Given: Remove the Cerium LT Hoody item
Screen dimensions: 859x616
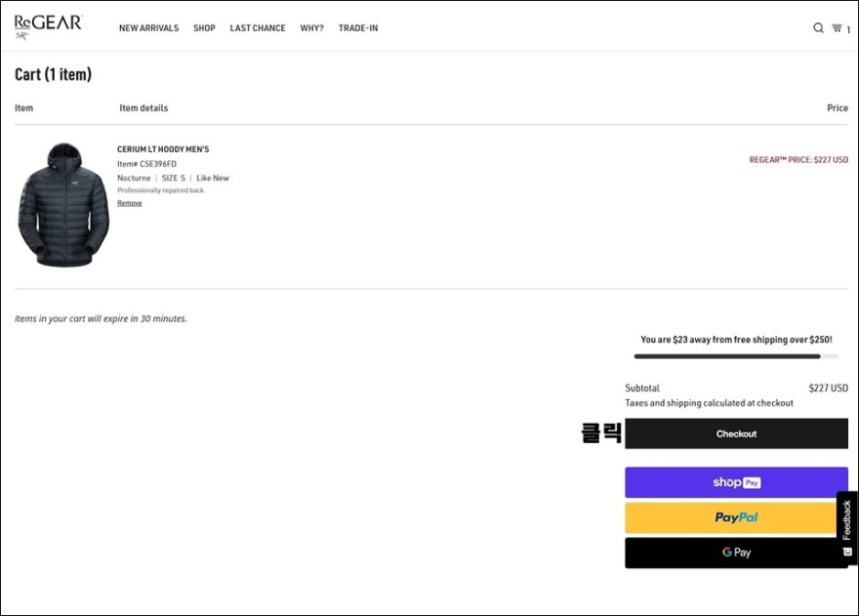Looking at the screenshot, I should pyautogui.click(x=129, y=203).
